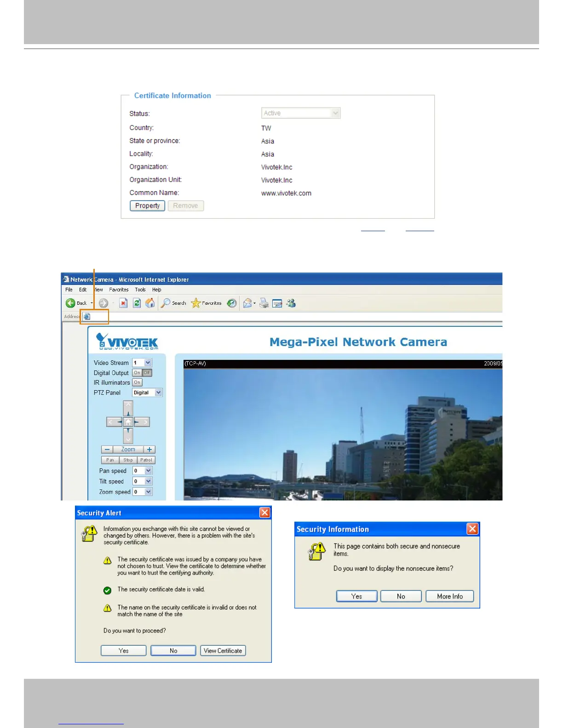
Task: Click the Forward arrow in browser toolbar
Action: click(x=103, y=303)
